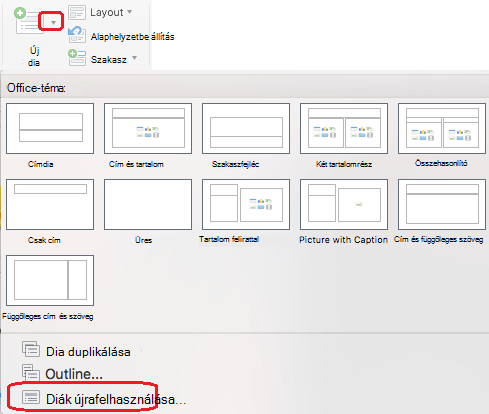This screenshot has height=414, width=489.
Task: Choose the Csak cím layout
Action: pyautogui.click(x=50, y=204)
